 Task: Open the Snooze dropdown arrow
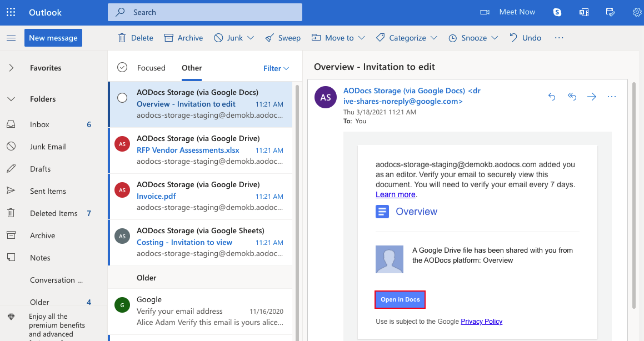495,38
